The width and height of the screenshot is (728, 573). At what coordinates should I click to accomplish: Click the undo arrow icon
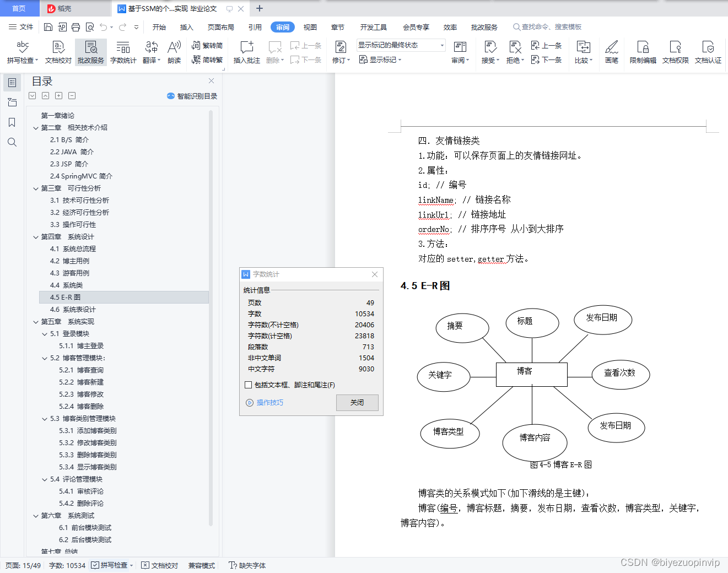(x=103, y=27)
